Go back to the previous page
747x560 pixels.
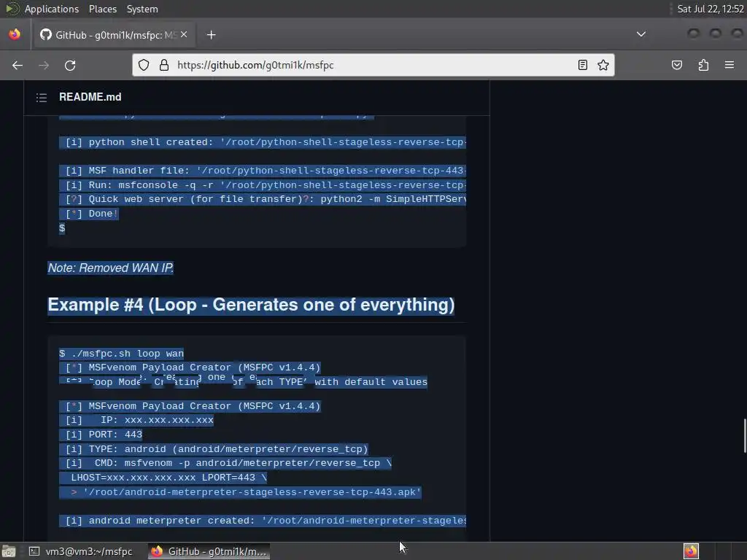(x=18, y=65)
